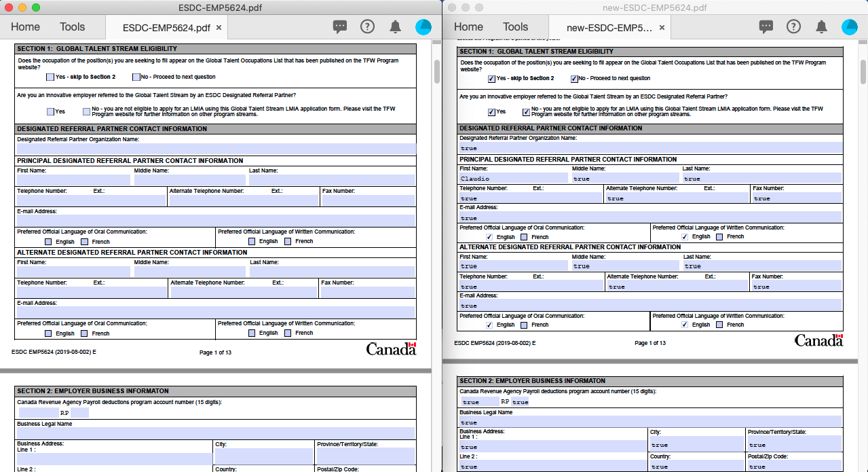Open profile avatar in new-ESDC-EMP5624.pdf window
Screen dimensions: 868x472
pyautogui.click(x=850, y=27)
